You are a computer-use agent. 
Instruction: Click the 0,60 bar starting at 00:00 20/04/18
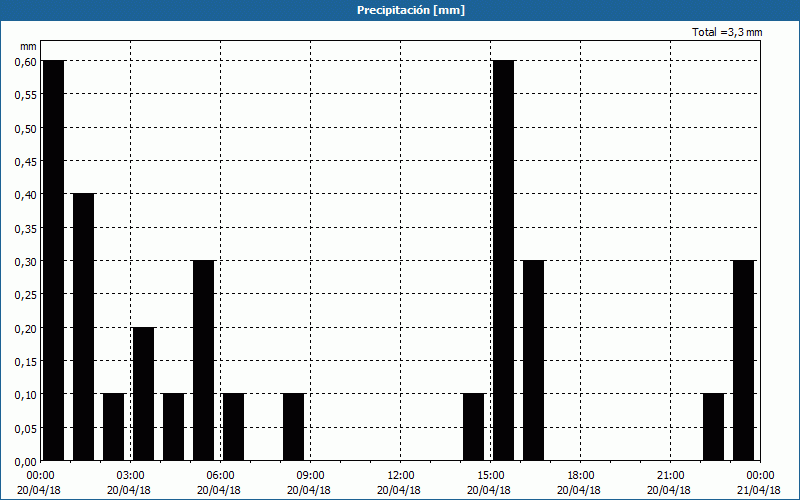coord(54,260)
